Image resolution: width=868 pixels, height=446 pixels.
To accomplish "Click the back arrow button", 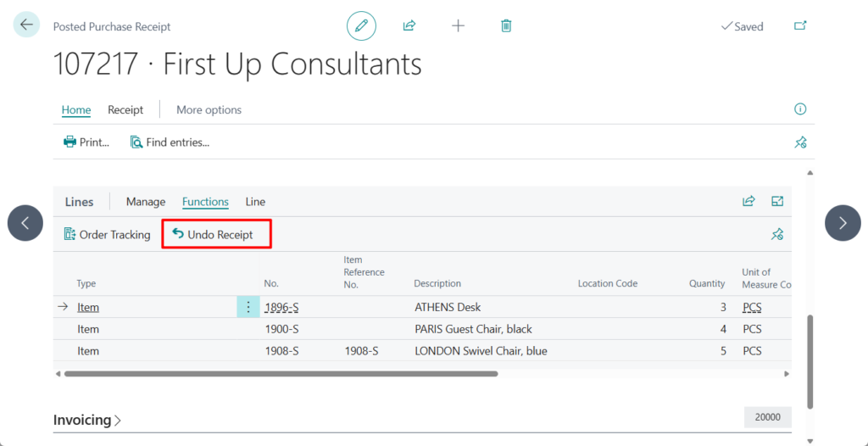I will 26,25.
